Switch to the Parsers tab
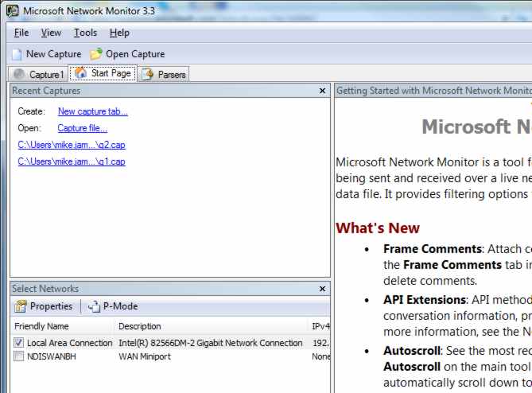 point(163,74)
